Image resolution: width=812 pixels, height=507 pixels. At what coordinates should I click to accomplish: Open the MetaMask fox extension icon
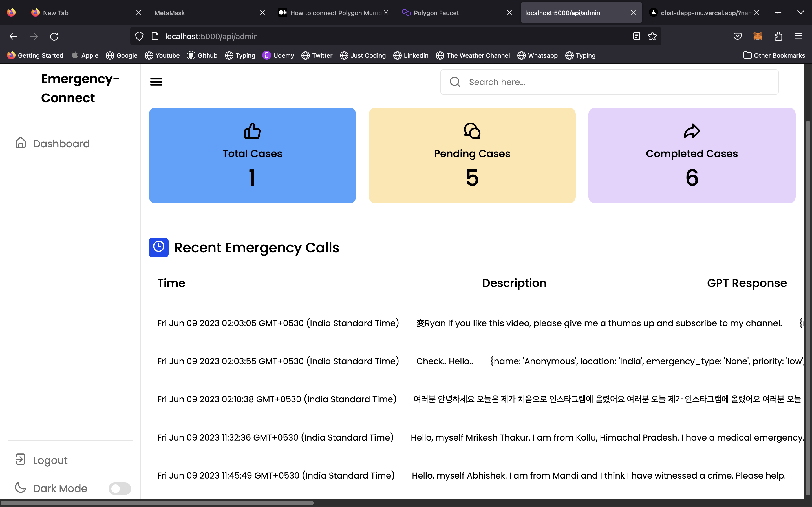pyautogui.click(x=758, y=36)
